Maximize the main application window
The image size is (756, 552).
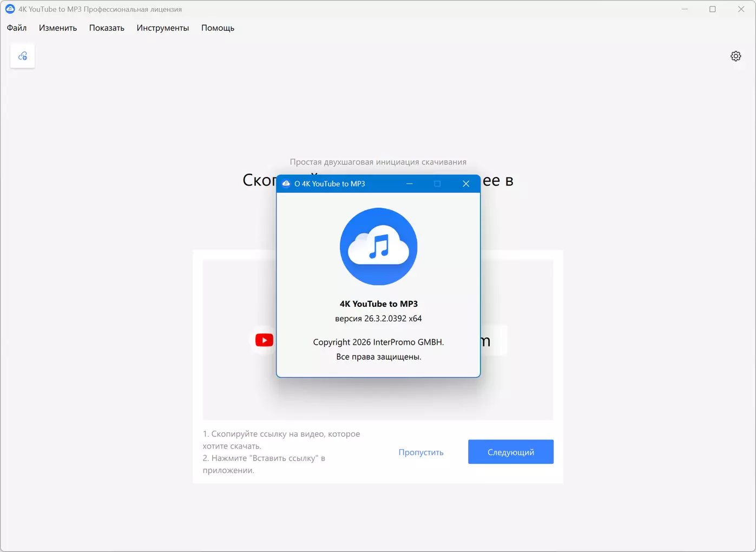[713, 9]
